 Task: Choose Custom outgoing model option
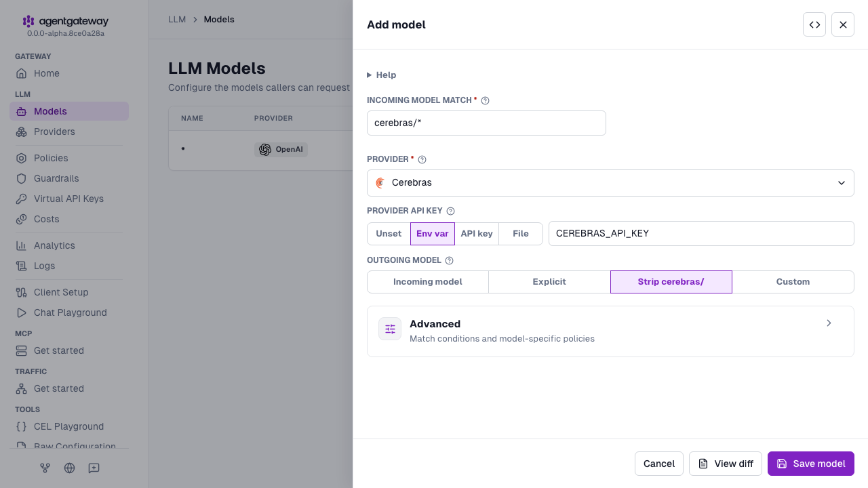click(x=793, y=282)
